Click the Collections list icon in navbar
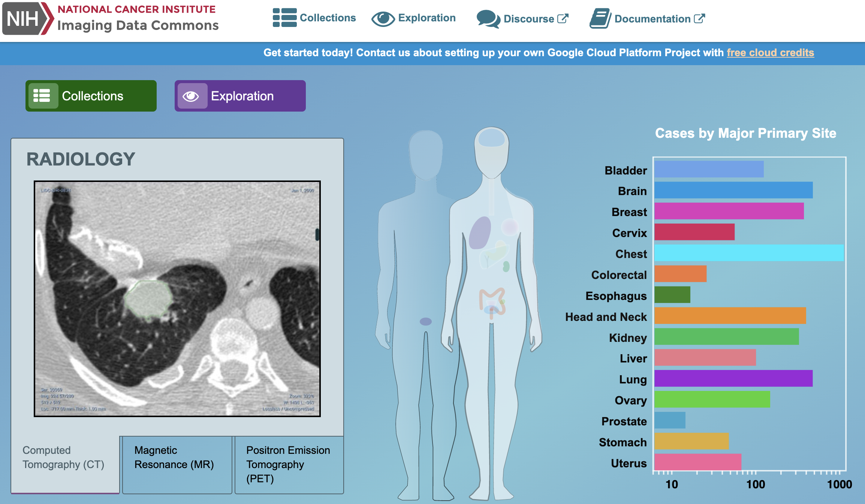 pyautogui.click(x=284, y=18)
